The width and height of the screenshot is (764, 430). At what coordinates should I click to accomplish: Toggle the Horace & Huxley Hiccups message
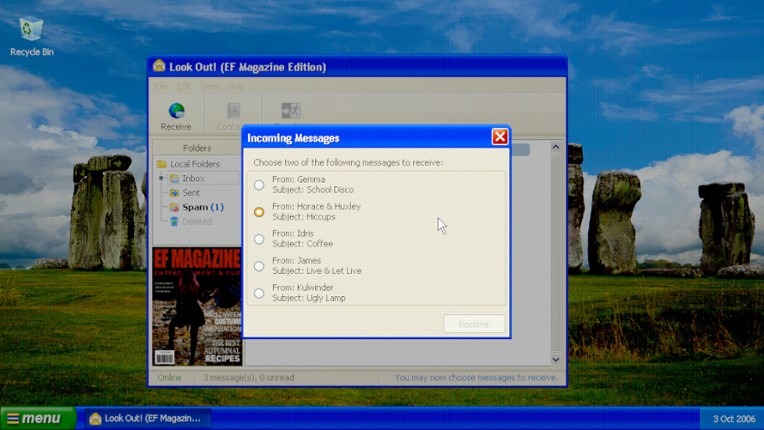click(259, 212)
